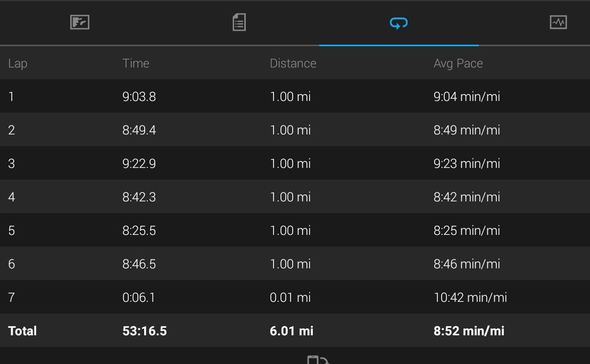Open lap 3 row with 9:22.9 time
590x364 pixels.
(x=295, y=163)
